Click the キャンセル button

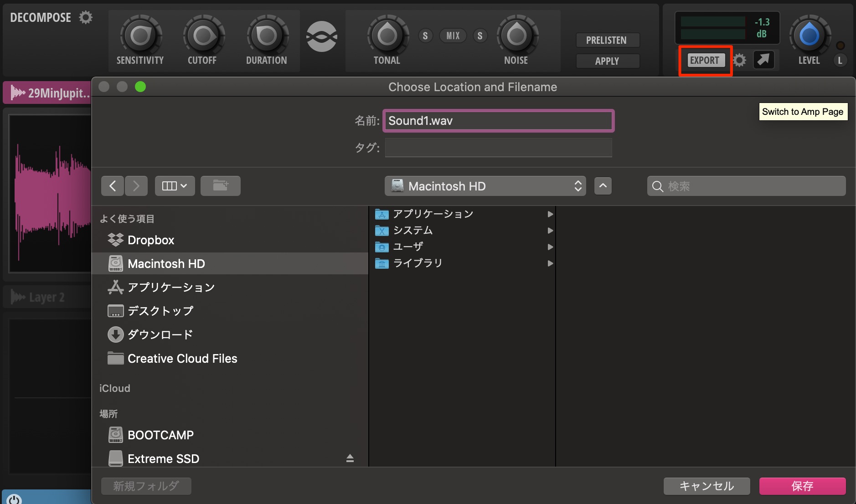706,486
